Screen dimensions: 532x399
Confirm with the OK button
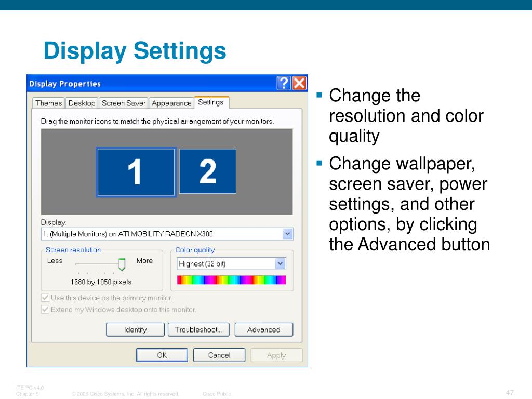point(162,355)
